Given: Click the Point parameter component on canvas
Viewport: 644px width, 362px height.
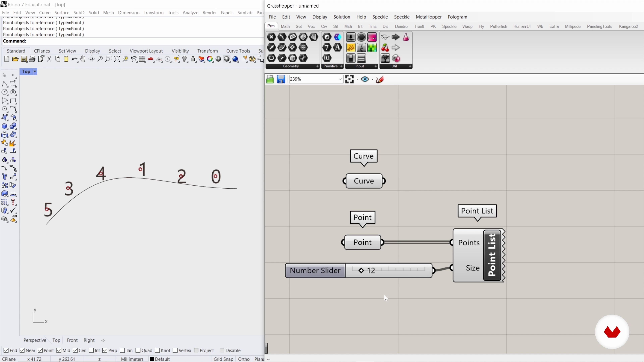Looking at the screenshot, I should pos(362,242).
